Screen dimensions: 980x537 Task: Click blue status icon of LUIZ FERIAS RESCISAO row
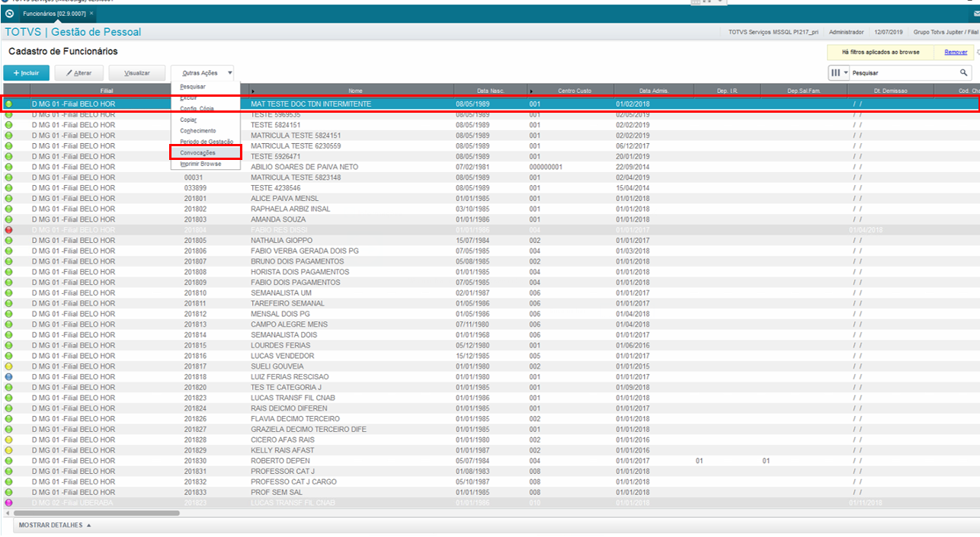pos(9,377)
